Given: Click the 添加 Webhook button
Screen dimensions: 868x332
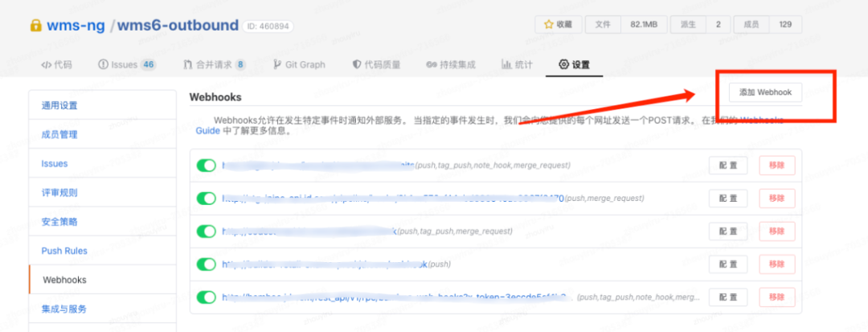Looking at the screenshot, I should [765, 93].
